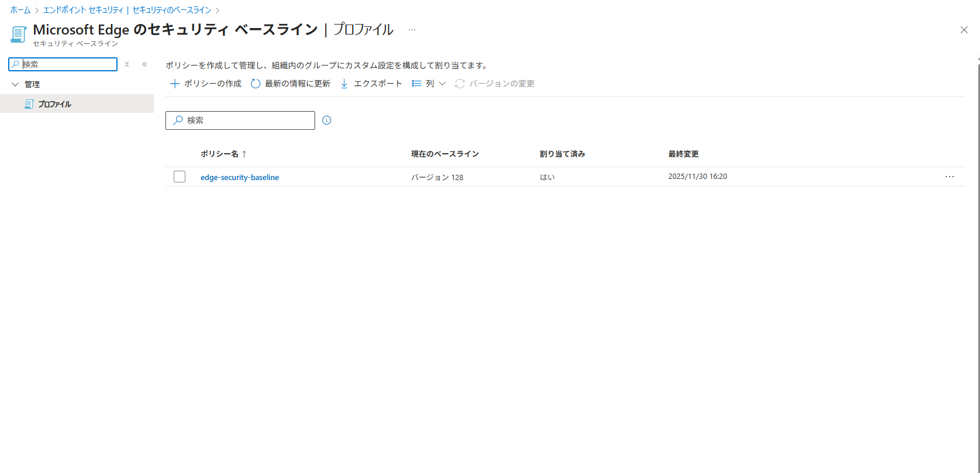980x473 pixels.
Task: Close the Microsoft Edge baseline blade
Action: [964, 30]
